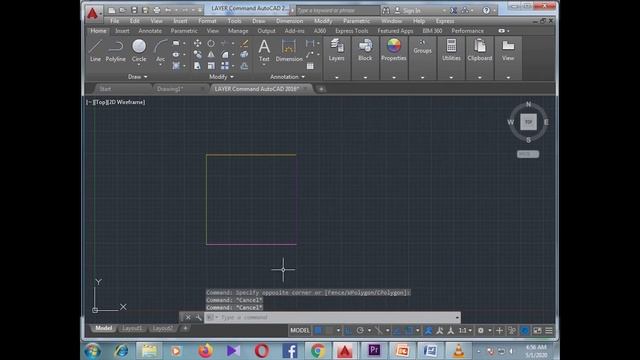Viewport: 640px width, 360px height.
Task: Click the keyword search field in title bar
Action: pyautogui.click(x=337, y=10)
